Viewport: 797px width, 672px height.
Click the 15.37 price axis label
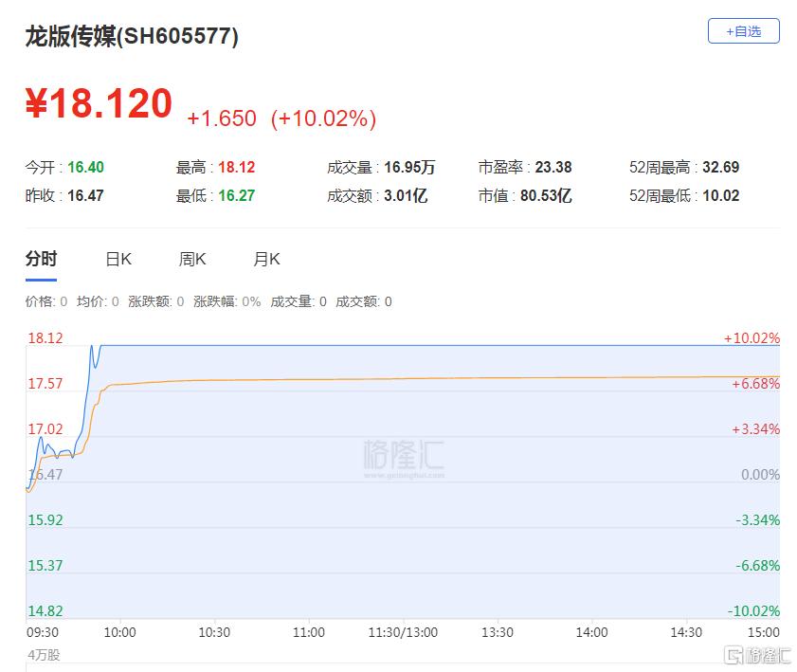pos(45,565)
